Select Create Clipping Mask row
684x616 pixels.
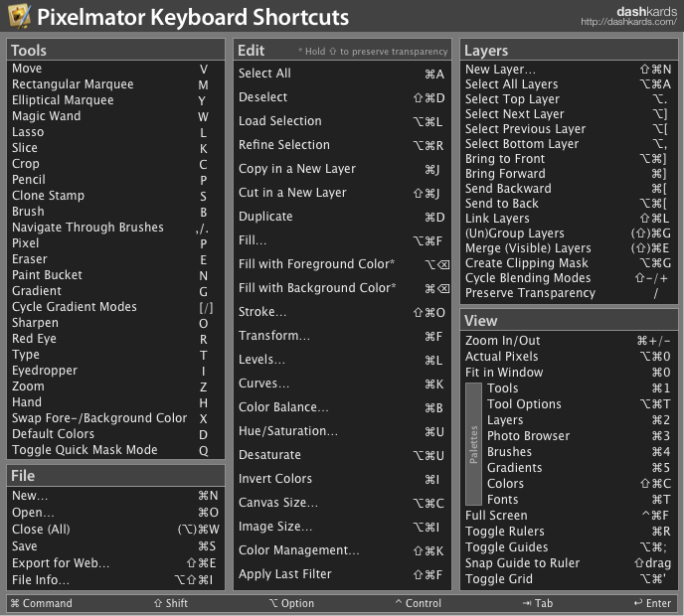[569, 263]
